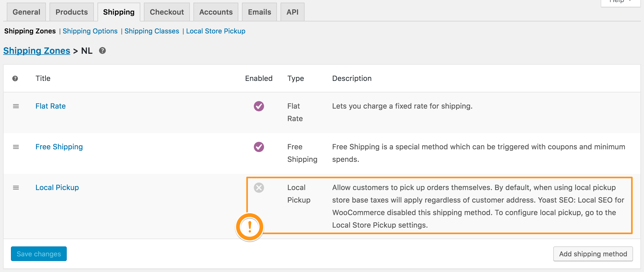This screenshot has height=272, width=644.
Task: Toggle the Free Shipping enabled checkmark
Action: pyautogui.click(x=259, y=147)
